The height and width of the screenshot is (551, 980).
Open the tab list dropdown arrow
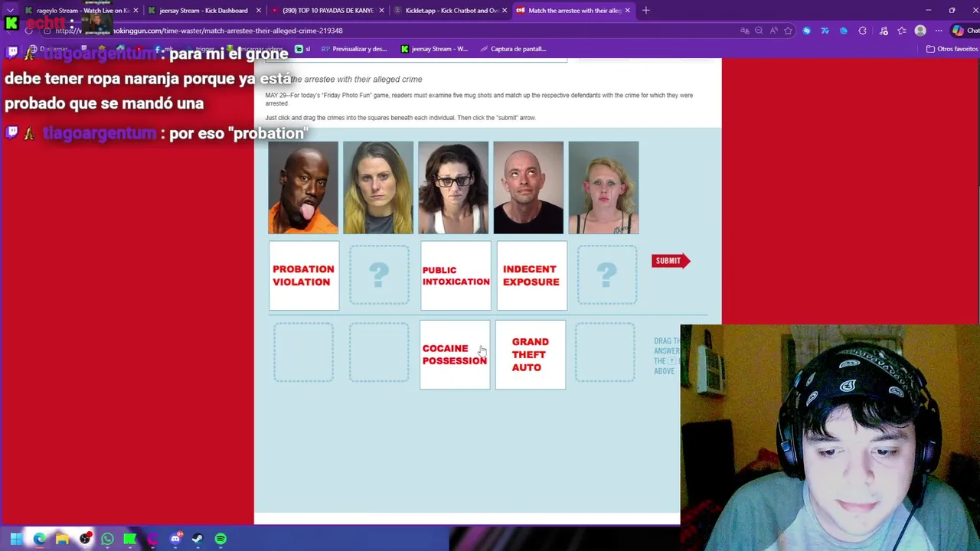10,10
